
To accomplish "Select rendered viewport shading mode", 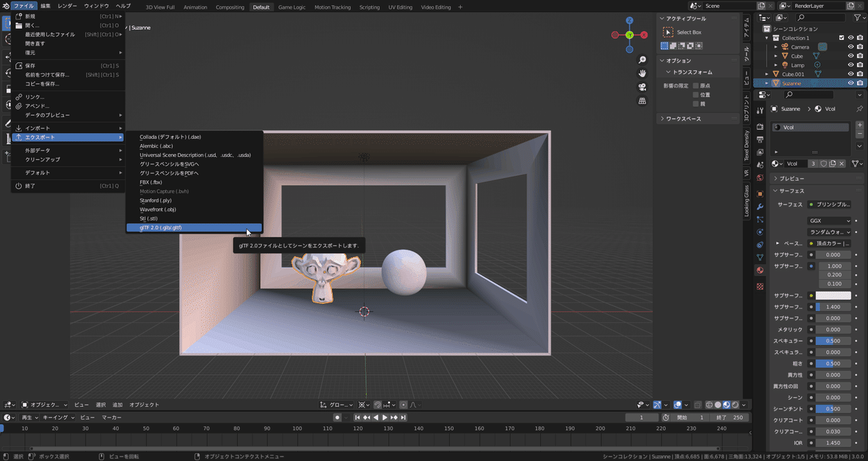I will tap(736, 405).
